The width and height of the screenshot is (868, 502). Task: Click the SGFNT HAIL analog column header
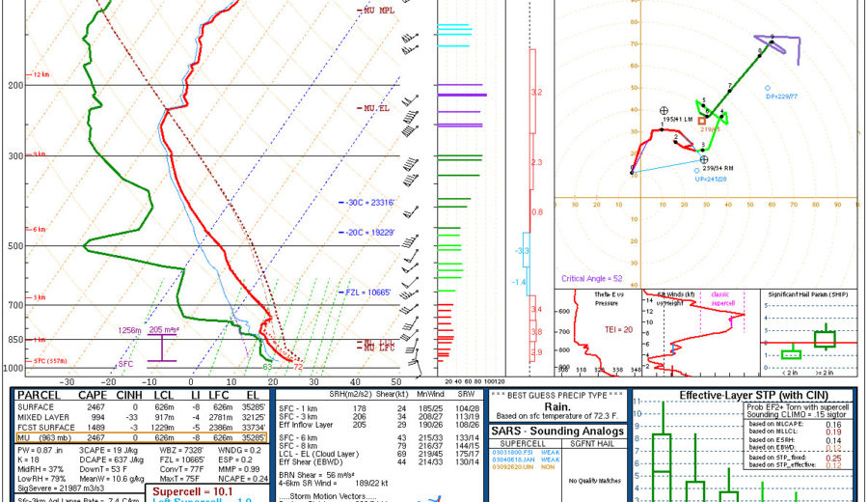[592, 444]
